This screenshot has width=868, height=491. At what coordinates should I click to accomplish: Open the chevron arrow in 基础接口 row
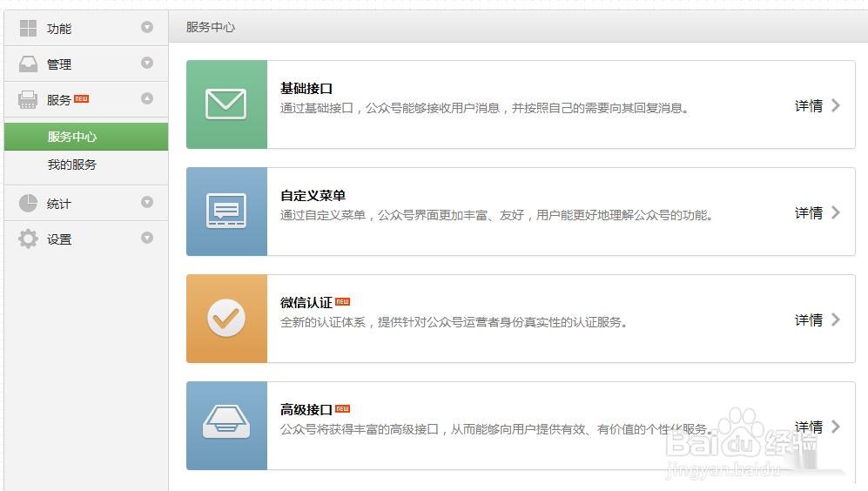(x=835, y=105)
